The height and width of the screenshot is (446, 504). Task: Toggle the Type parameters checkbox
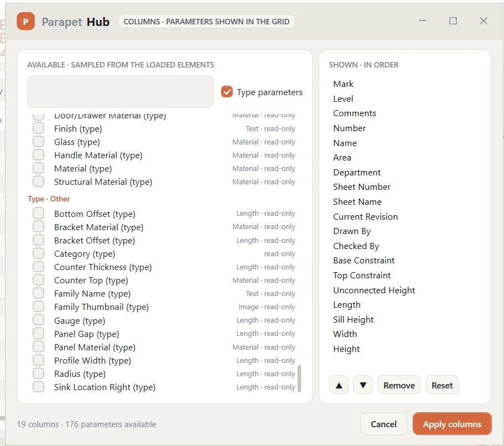click(227, 92)
